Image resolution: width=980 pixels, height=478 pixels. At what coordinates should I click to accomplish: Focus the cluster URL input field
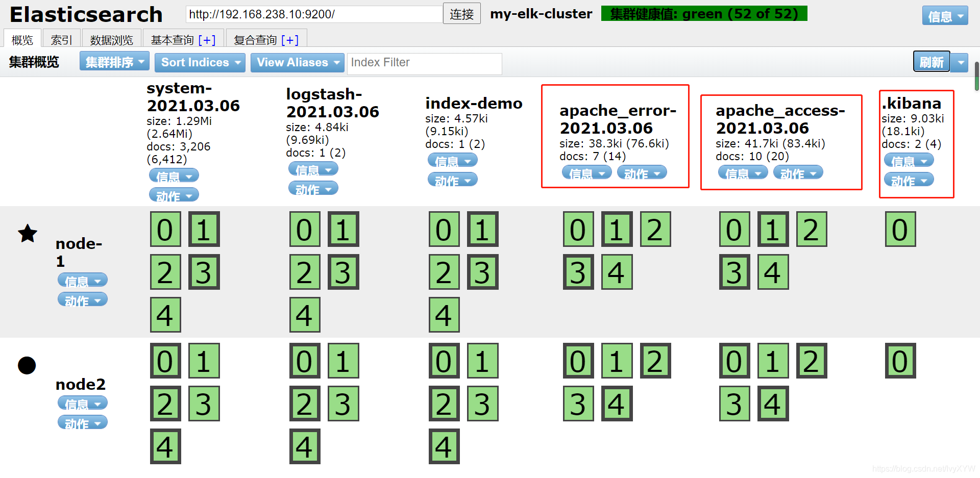pos(314,14)
